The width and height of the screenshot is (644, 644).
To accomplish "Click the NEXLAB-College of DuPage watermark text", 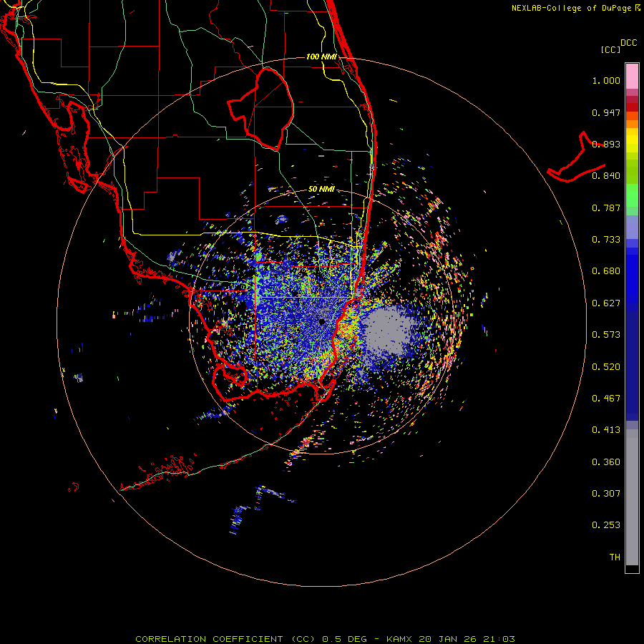I will click(x=576, y=8).
